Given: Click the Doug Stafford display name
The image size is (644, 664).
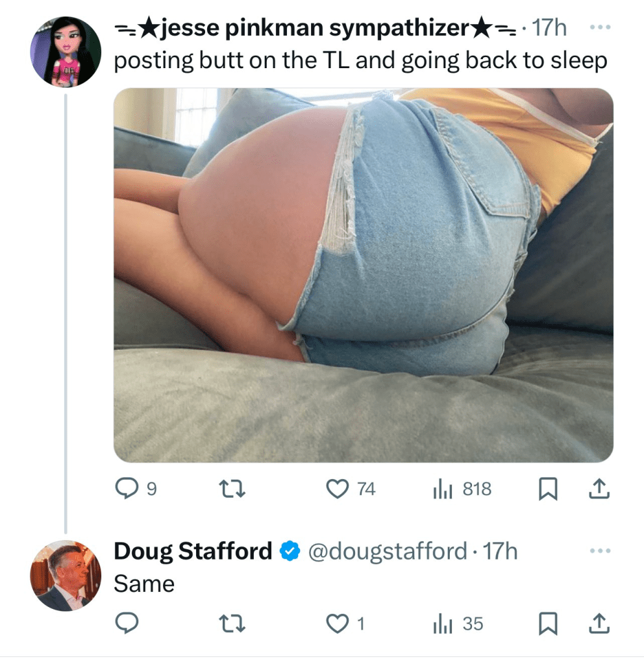Looking at the screenshot, I should tap(193, 552).
